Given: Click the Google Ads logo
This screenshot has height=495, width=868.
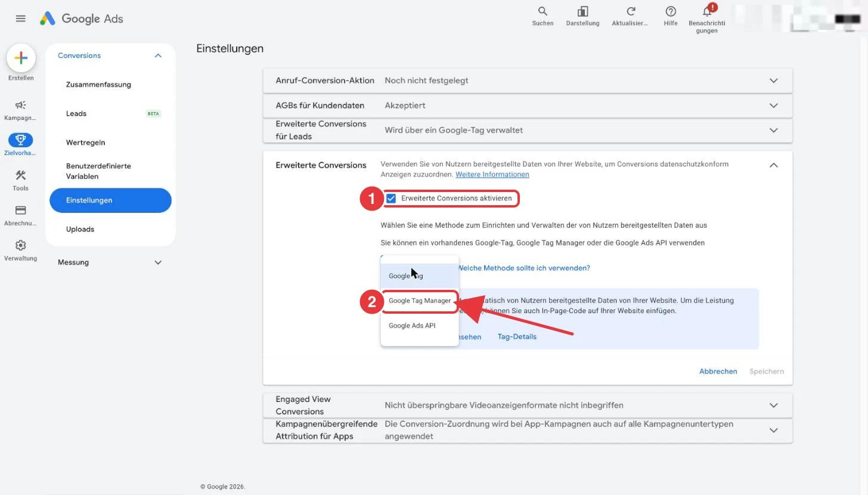Looking at the screenshot, I should pyautogui.click(x=81, y=18).
